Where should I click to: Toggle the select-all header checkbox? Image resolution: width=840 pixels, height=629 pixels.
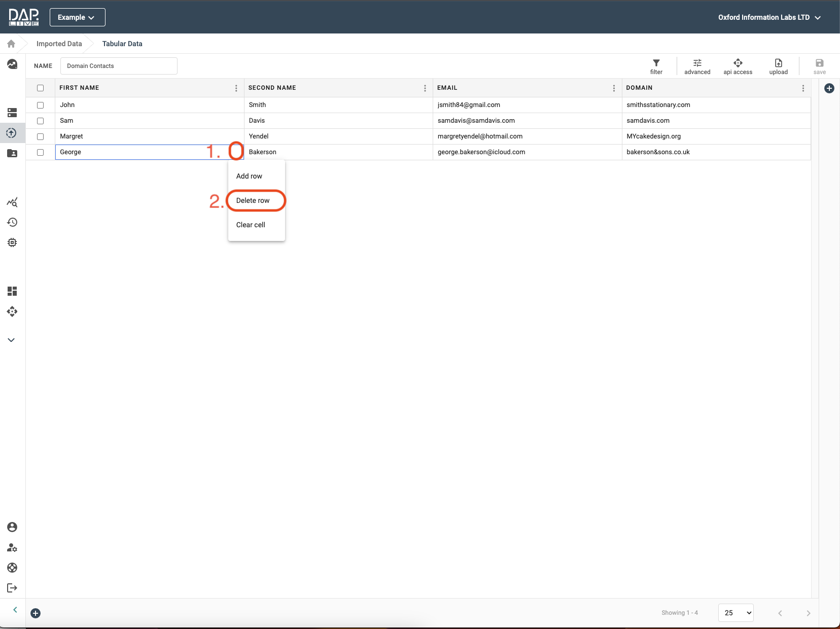pos(41,88)
